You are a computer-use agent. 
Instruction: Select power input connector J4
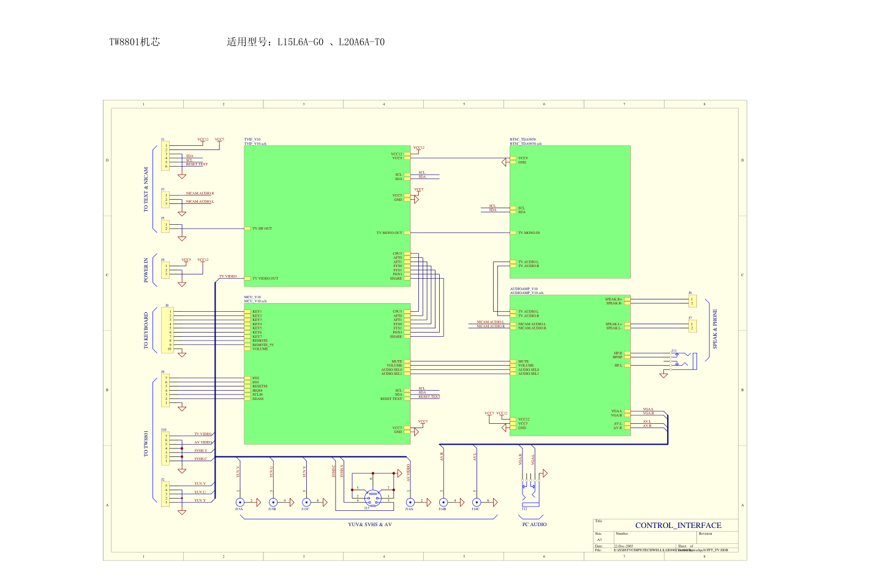coord(165,270)
